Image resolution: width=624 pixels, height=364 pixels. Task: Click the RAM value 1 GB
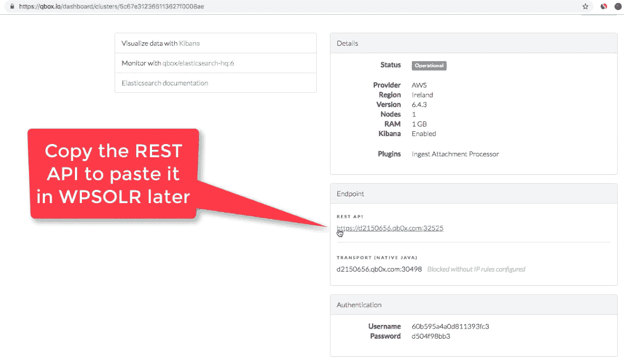[x=420, y=124]
